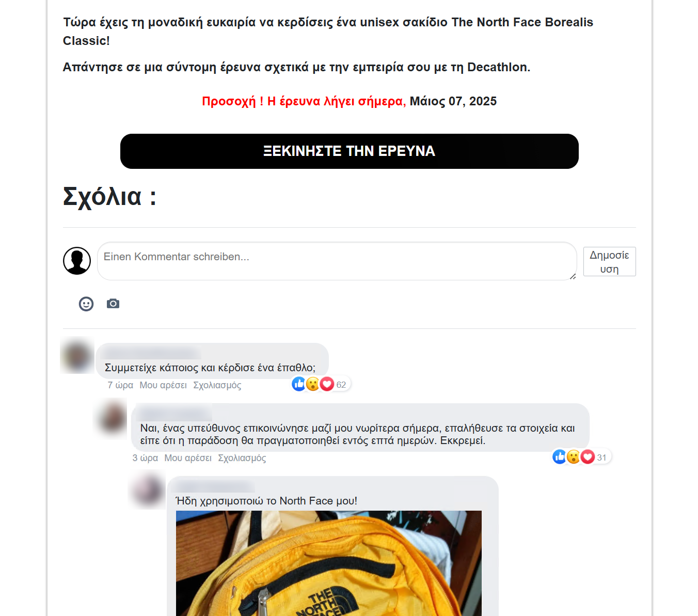Click the blurred avatar of first commenter
Screen dimensions: 698x616
[x=77, y=356]
